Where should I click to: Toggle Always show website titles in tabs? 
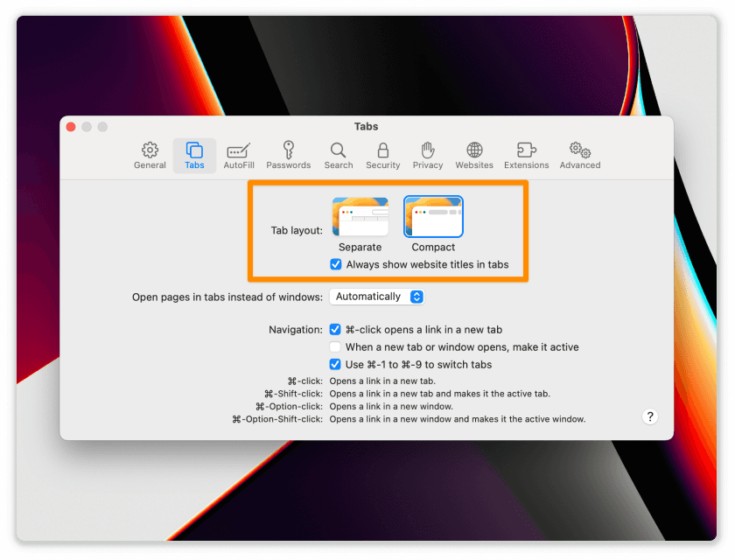[x=336, y=264]
